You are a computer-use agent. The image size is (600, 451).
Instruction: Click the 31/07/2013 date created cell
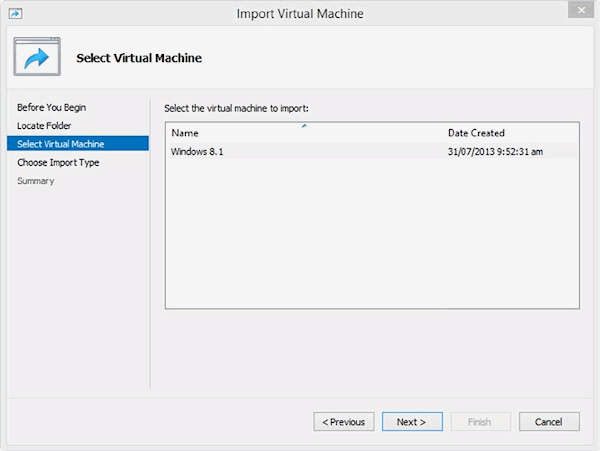pos(495,151)
